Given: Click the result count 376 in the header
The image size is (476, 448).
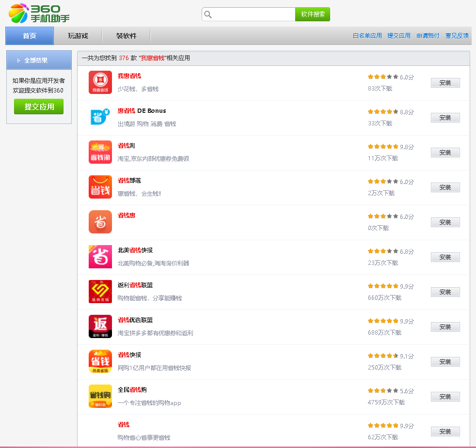Looking at the screenshot, I should coord(124,58).
